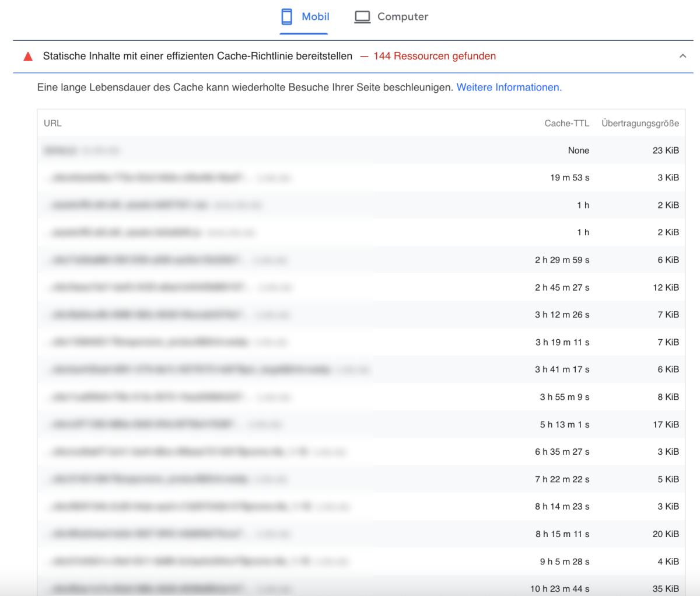Switch to the Computer tab
Viewport: 700px width, 596px height.
pos(391,17)
